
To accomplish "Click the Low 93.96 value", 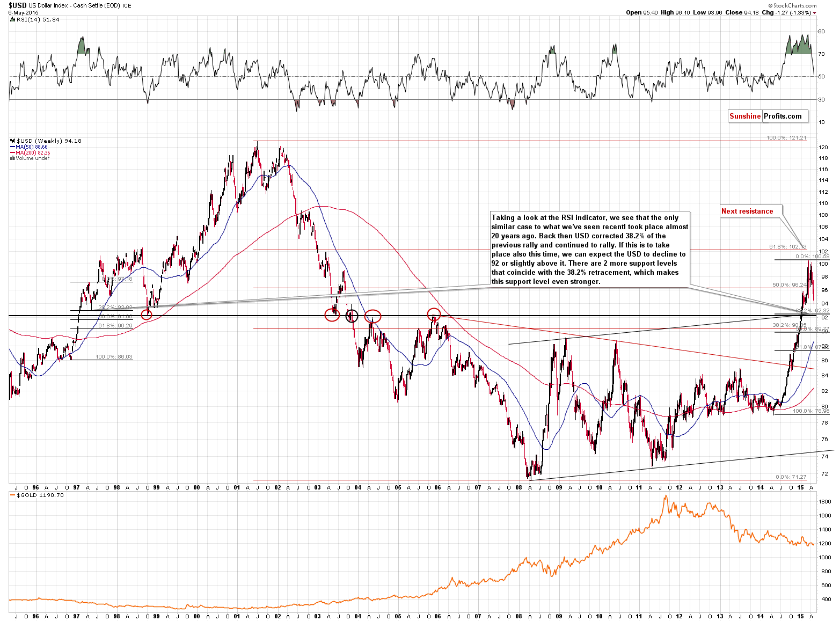I will tap(708, 12).
